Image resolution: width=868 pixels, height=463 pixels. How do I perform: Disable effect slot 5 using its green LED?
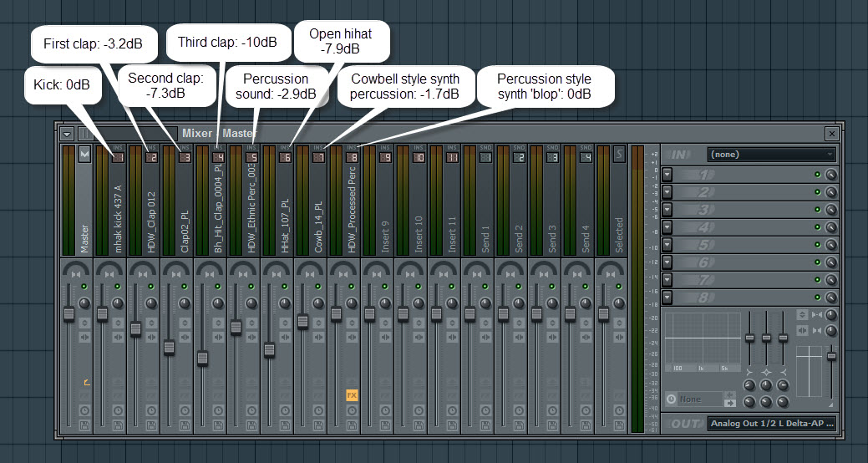(817, 245)
